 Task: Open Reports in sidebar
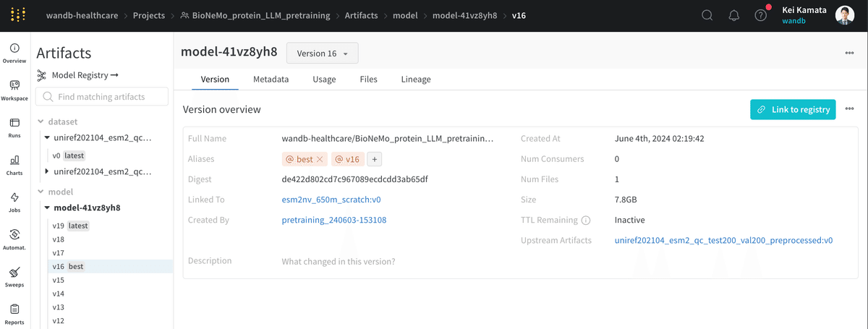click(x=14, y=315)
